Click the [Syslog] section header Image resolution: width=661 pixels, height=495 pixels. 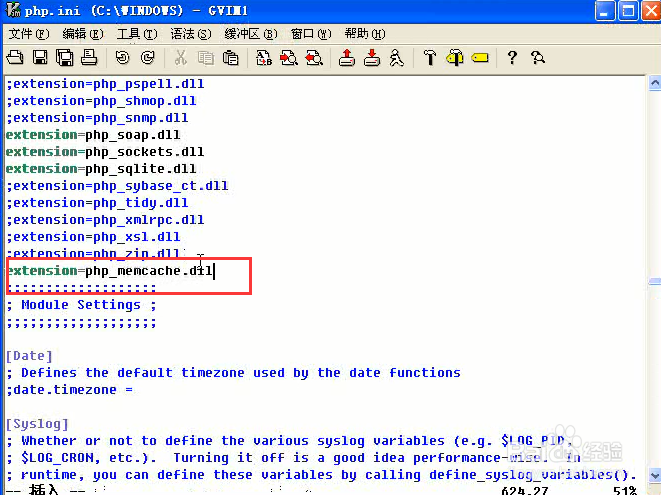37,424
